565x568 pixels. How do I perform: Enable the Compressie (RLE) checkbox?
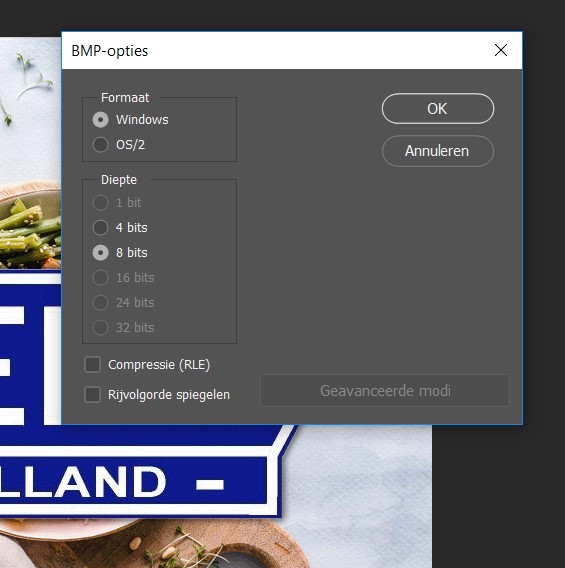coord(92,364)
